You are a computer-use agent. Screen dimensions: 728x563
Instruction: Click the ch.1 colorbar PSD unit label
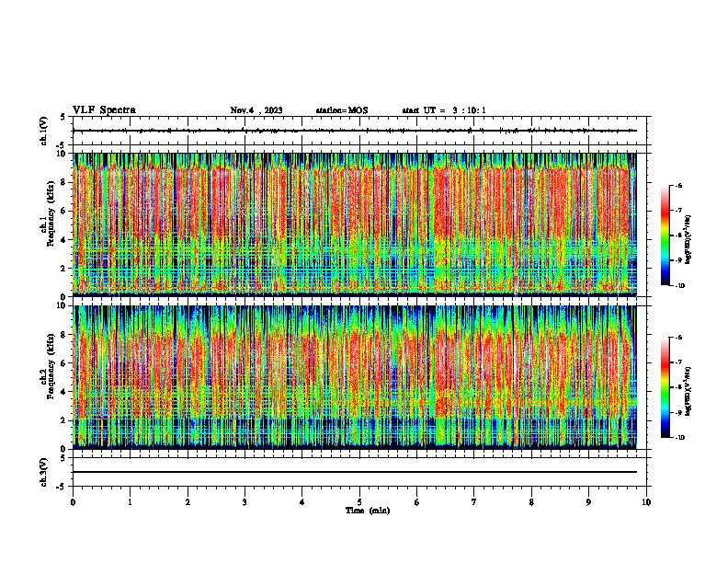(688, 239)
